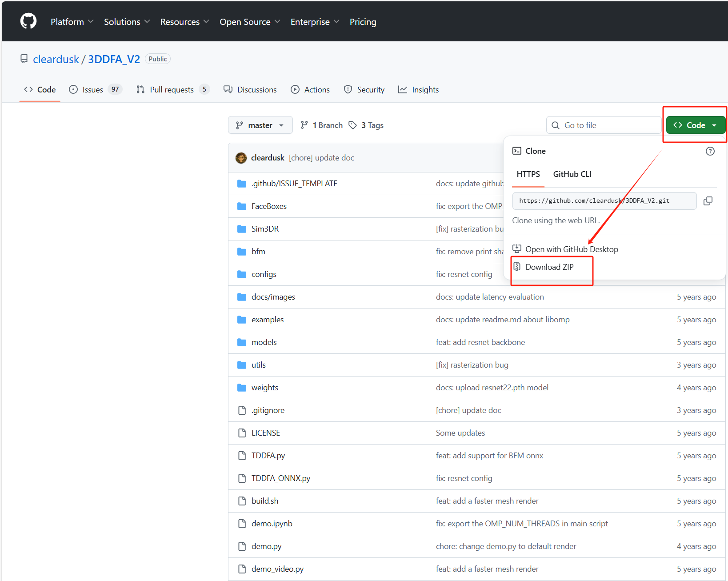Click the GitHub logo icon
The width and height of the screenshot is (728, 581).
click(x=28, y=21)
